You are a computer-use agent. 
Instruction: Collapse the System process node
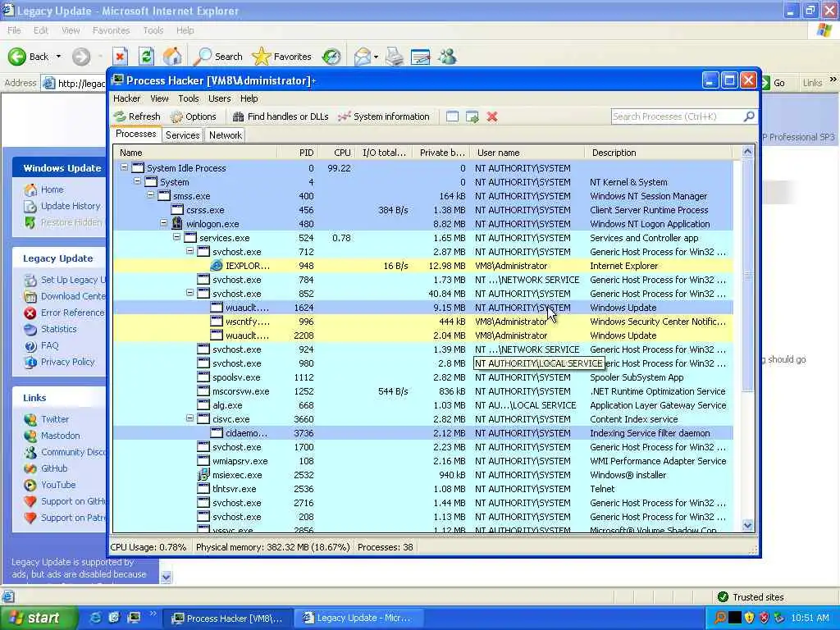137,181
